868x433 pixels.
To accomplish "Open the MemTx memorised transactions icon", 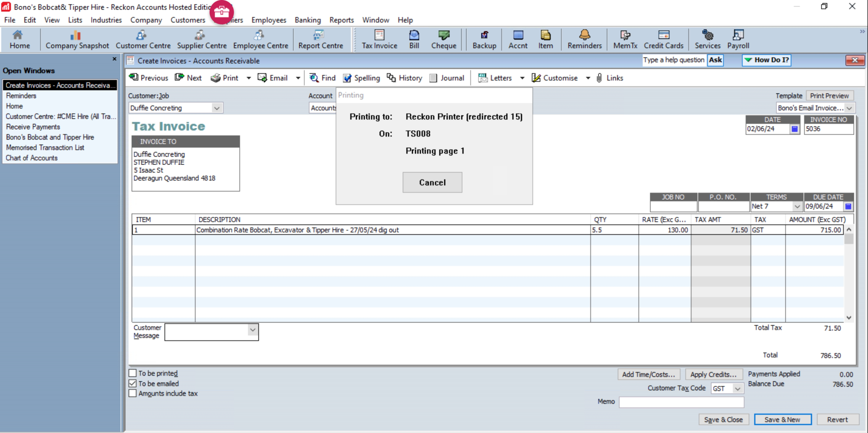I will click(625, 40).
